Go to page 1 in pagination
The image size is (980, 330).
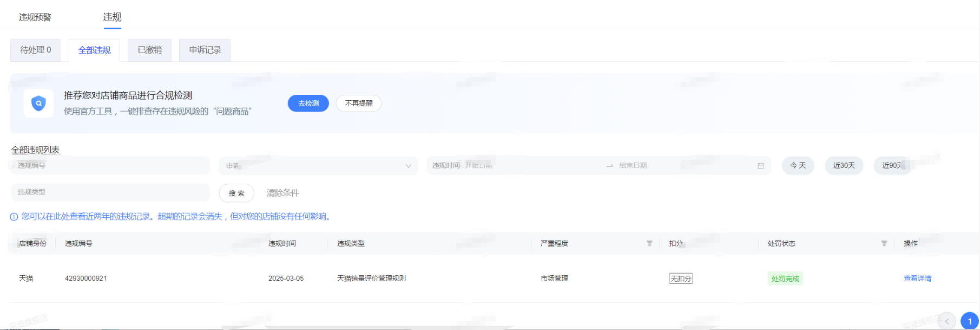[x=969, y=321]
